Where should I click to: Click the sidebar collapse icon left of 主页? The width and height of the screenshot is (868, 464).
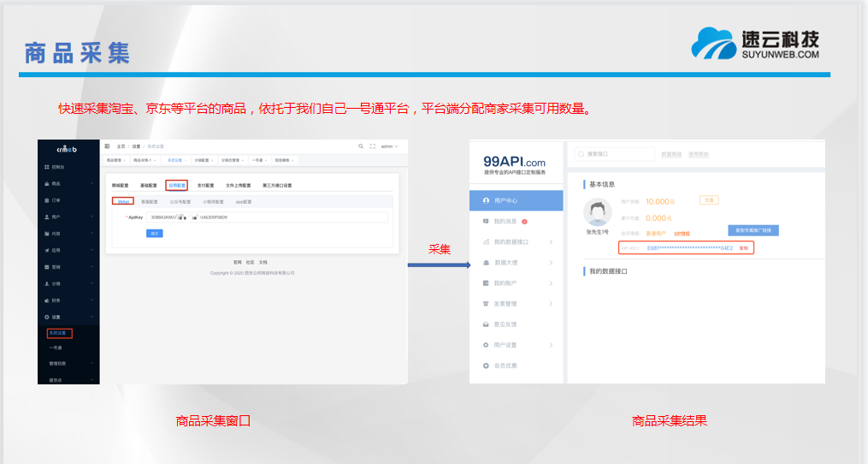click(x=108, y=146)
